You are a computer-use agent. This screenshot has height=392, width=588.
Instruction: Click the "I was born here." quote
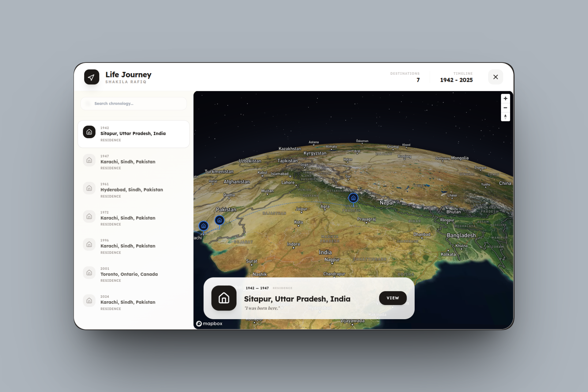point(262,308)
